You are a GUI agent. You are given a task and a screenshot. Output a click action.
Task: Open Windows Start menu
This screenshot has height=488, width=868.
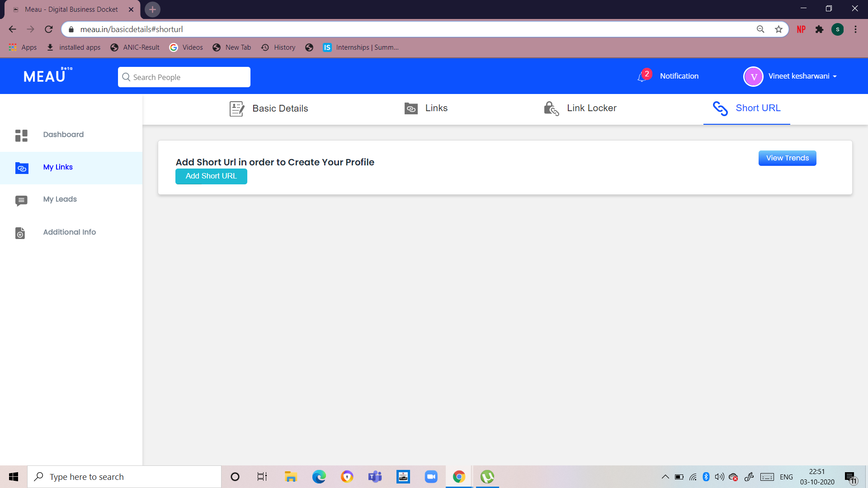(14, 477)
